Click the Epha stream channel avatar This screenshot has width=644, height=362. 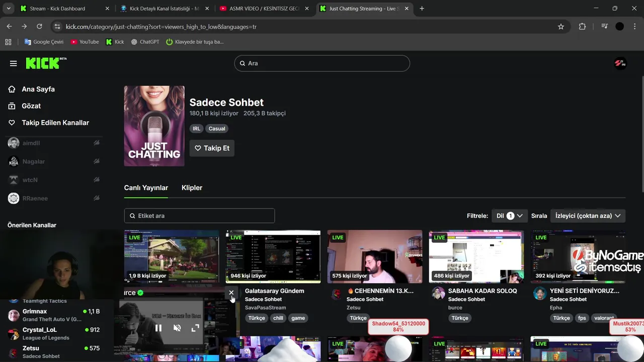(540, 294)
